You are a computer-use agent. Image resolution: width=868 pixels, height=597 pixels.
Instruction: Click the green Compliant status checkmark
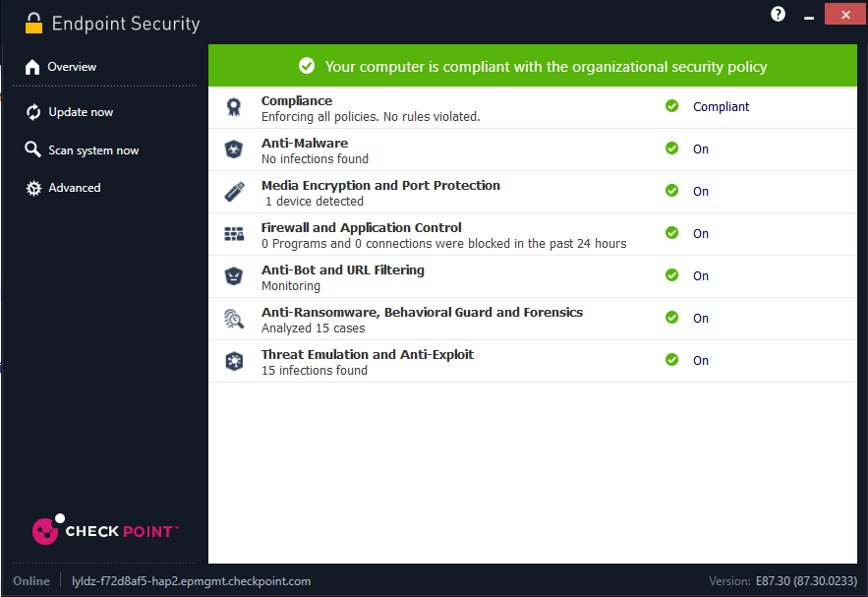pyautogui.click(x=672, y=106)
